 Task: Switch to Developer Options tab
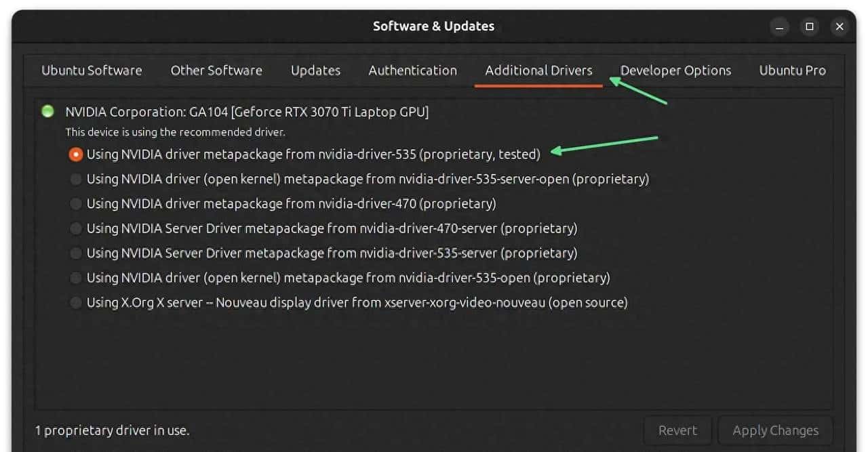675,70
